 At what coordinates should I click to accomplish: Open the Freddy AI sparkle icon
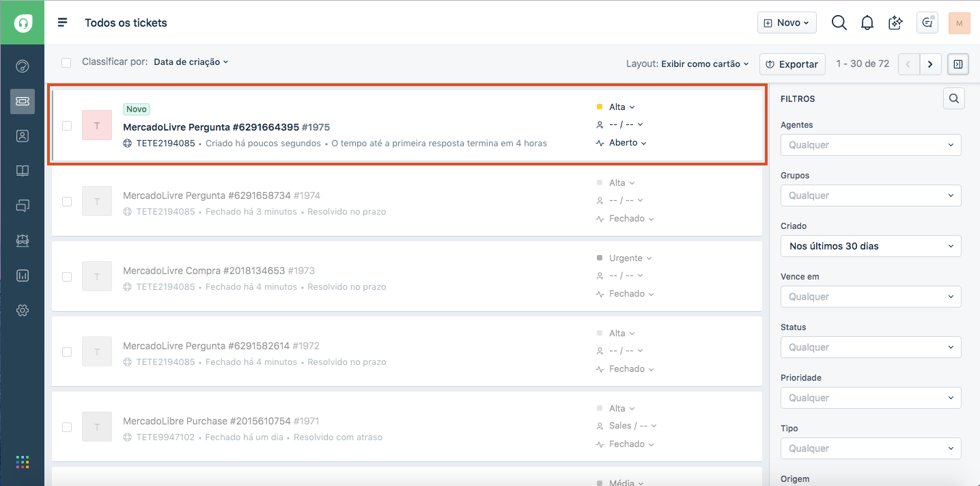895,23
